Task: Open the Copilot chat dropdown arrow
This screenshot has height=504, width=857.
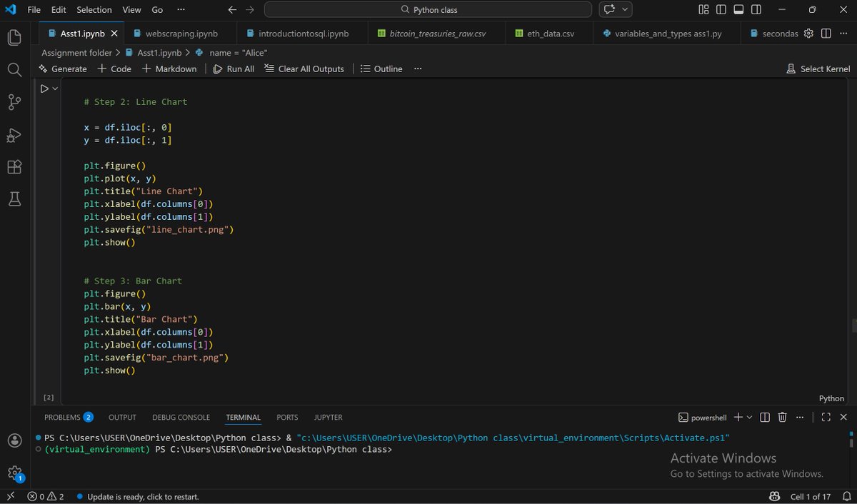Action: coord(626,10)
